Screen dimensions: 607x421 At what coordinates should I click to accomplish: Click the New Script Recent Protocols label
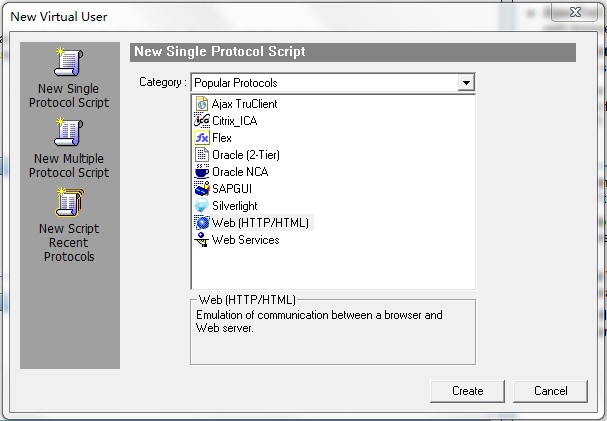(69, 243)
